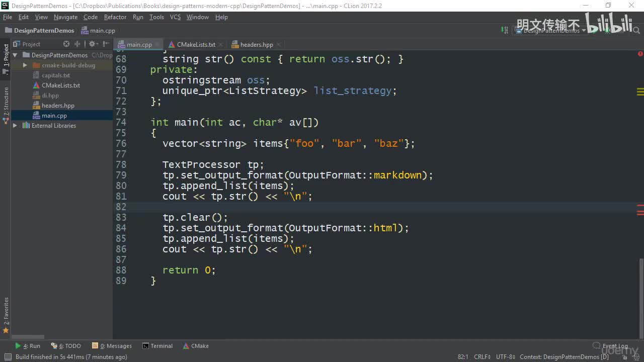The image size is (644, 362).
Task: Expand the cmake-build-debug folder
Action: click(x=25, y=65)
